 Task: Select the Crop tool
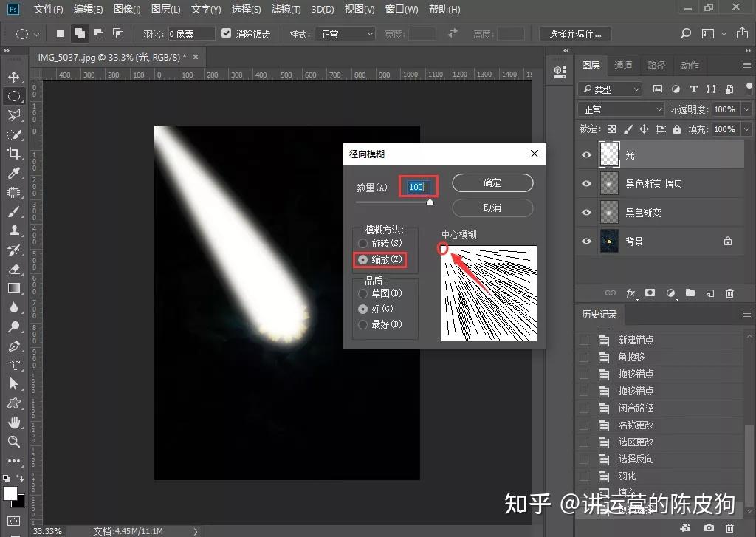pyautogui.click(x=14, y=154)
